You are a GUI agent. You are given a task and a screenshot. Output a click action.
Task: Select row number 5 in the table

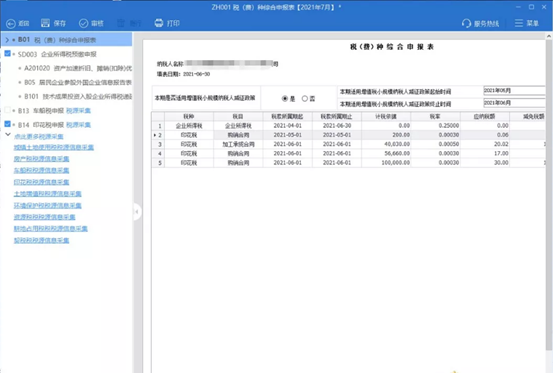tap(158, 163)
